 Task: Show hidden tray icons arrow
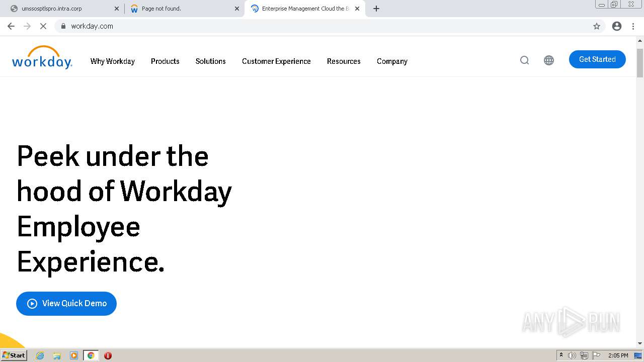pyautogui.click(x=561, y=355)
